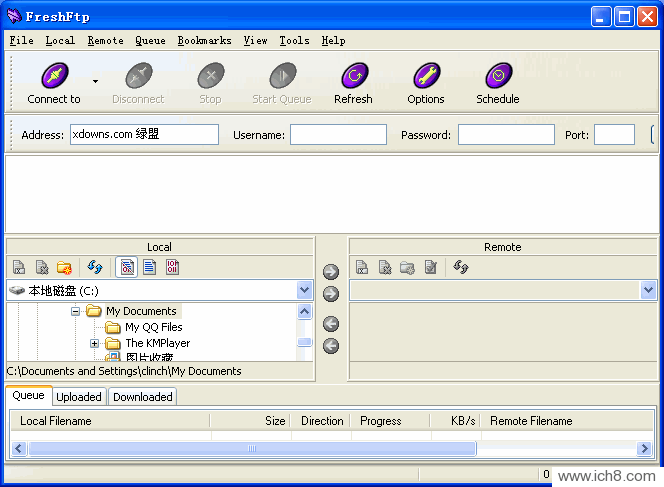664x487 pixels.
Task: Open the Remote path dropdown
Action: click(x=648, y=291)
